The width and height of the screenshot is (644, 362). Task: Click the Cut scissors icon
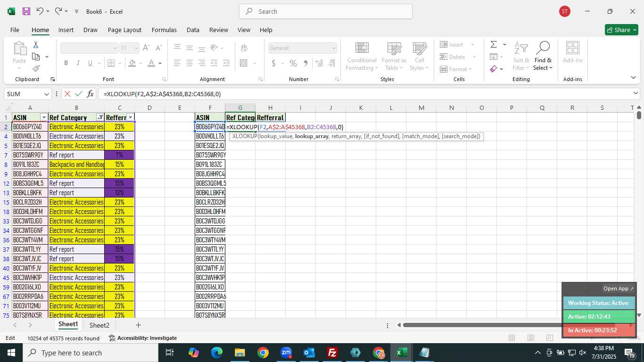coord(36,45)
